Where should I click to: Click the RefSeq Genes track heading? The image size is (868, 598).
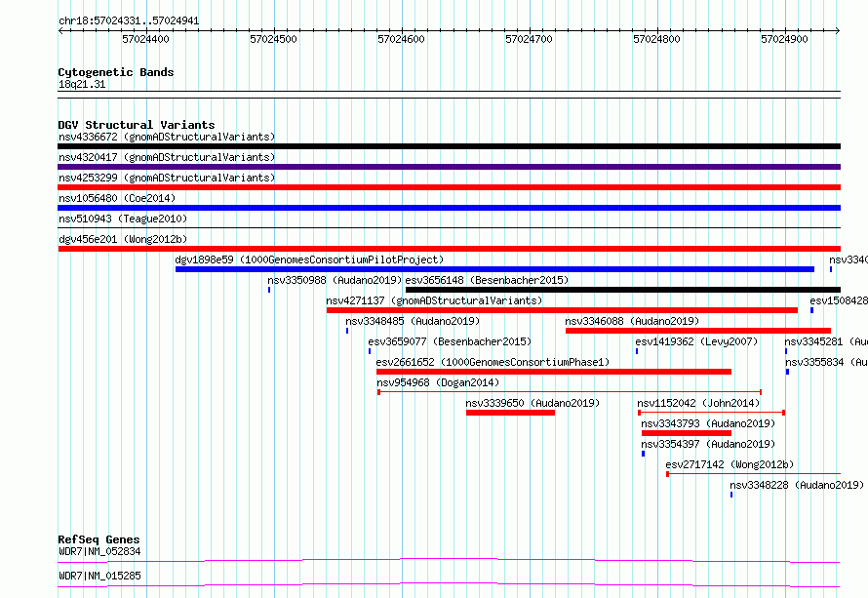point(99,539)
